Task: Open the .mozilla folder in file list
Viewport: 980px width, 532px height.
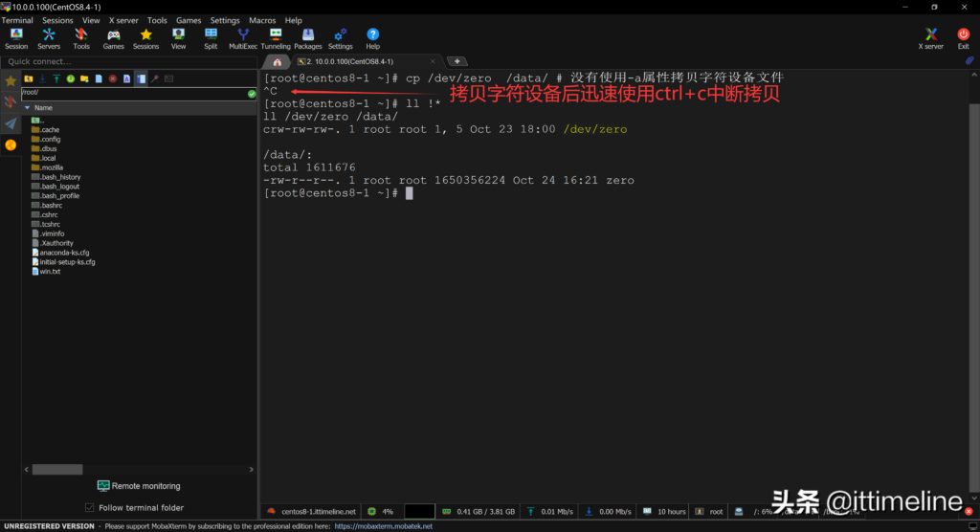Action: pos(52,167)
